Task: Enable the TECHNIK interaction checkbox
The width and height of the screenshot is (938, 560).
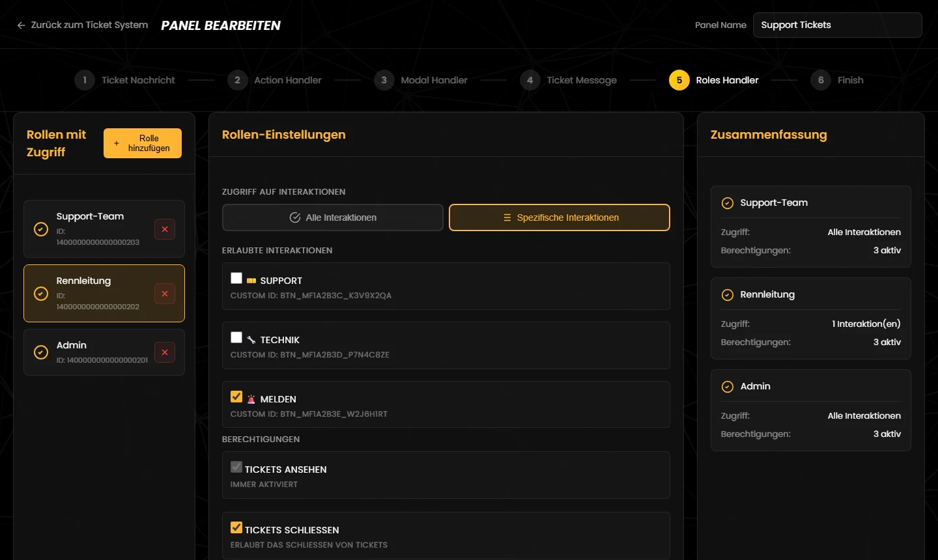Action: pyautogui.click(x=236, y=337)
